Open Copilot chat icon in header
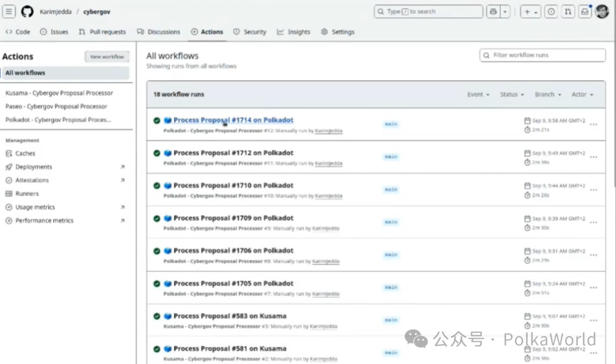This screenshot has width=616, height=364. tap(493, 11)
